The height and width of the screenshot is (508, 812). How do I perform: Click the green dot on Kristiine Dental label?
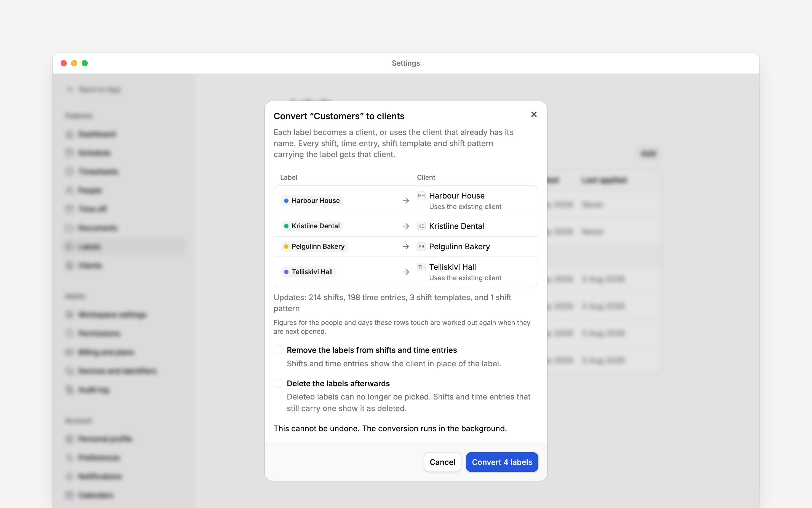(x=286, y=226)
